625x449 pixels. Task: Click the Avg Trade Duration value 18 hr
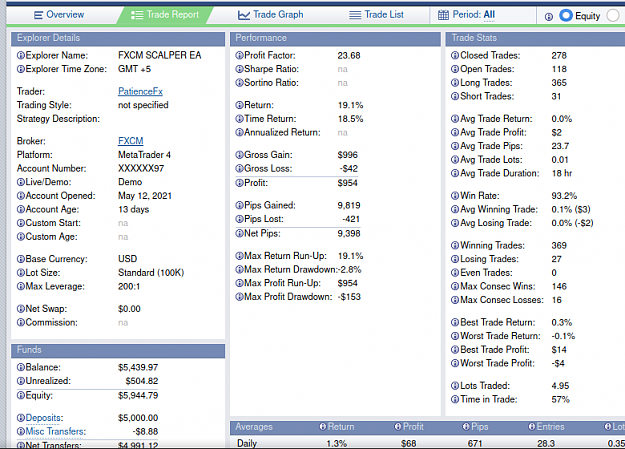pos(562,173)
